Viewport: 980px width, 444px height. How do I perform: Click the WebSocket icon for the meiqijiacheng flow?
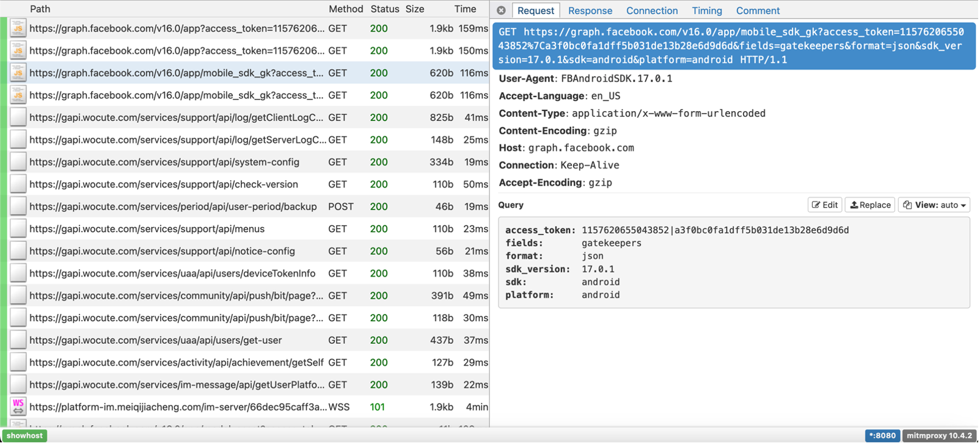18,407
